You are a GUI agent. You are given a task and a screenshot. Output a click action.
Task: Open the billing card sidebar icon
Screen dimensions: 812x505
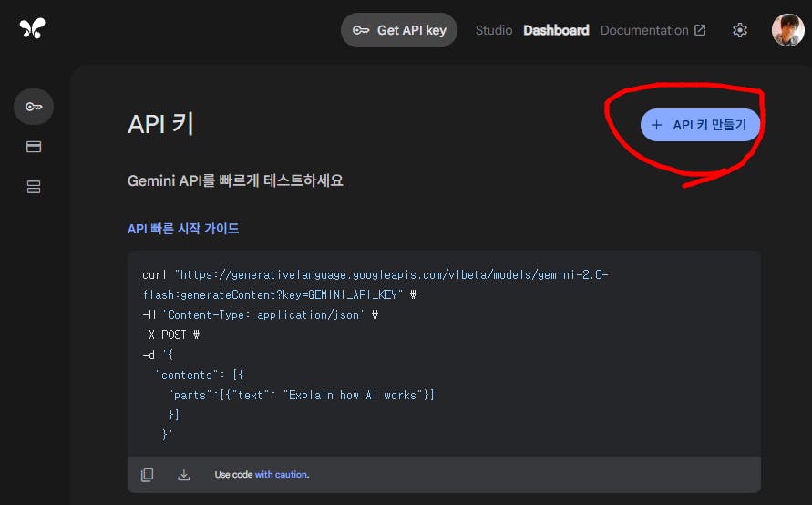34,147
